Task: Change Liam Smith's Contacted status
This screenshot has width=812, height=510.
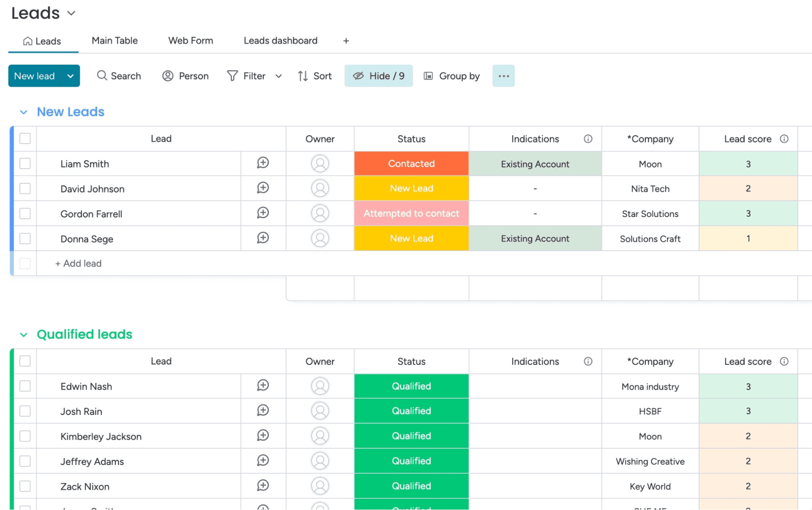Action: point(411,163)
